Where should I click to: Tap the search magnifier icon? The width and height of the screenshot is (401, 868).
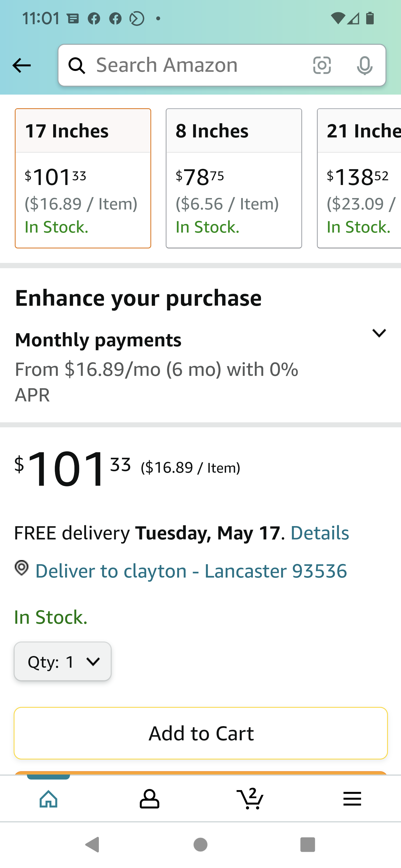pyautogui.click(x=77, y=65)
